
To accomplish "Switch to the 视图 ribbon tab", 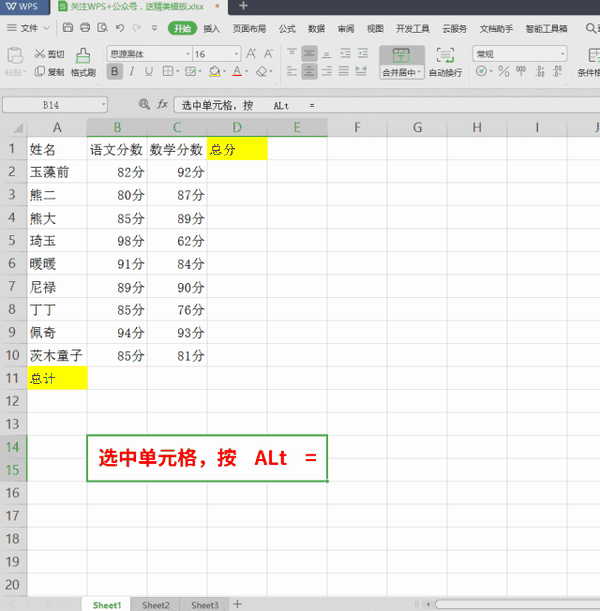I will [375, 28].
